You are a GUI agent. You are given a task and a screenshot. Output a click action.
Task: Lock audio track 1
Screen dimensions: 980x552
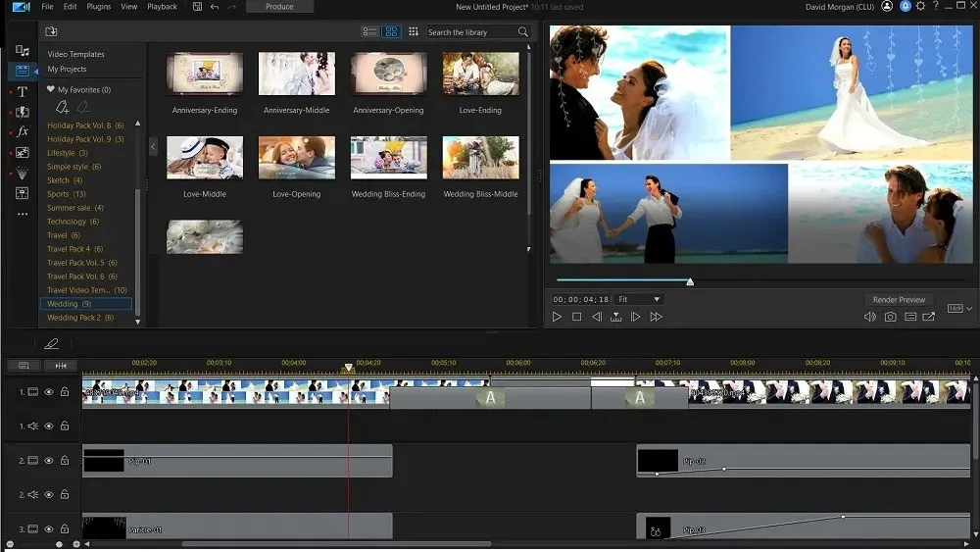pyautogui.click(x=65, y=427)
